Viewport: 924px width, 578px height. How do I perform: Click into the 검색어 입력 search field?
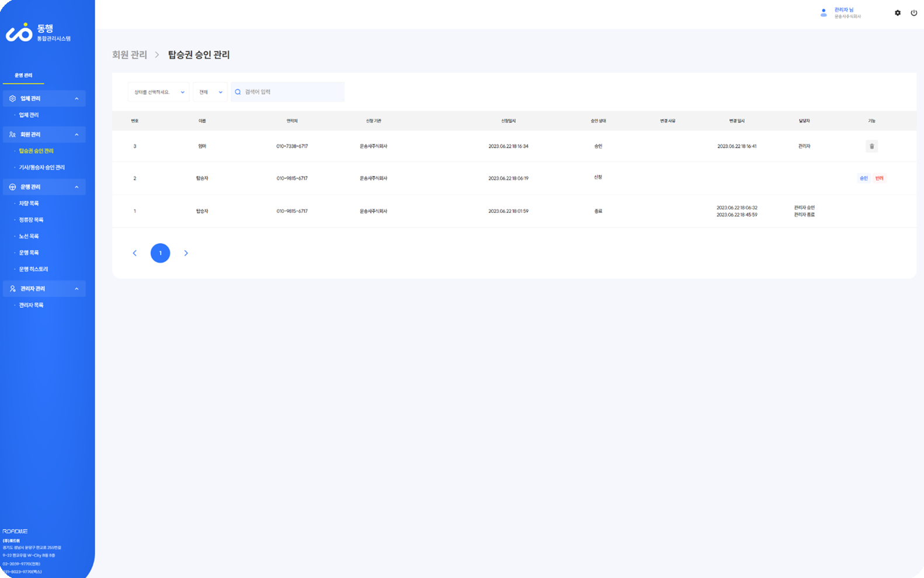287,92
